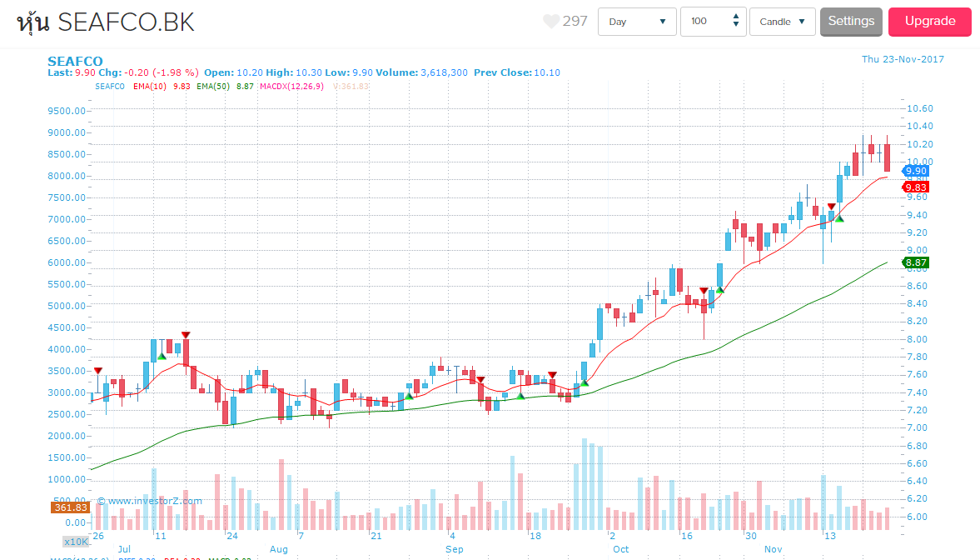Viewport: 980px width, 560px height.
Task: Click the 297 favorites count
Action: (575, 22)
